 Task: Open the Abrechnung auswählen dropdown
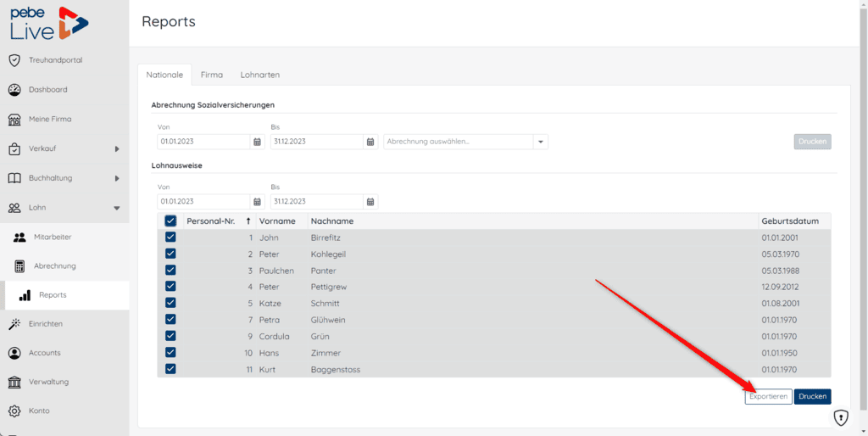click(540, 142)
